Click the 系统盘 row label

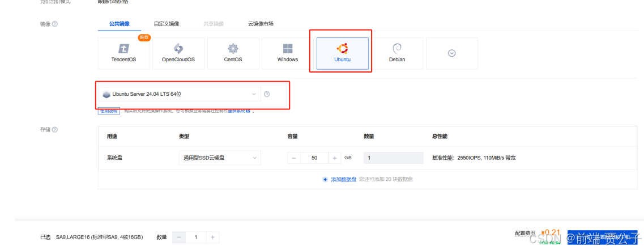tap(114, 158)
